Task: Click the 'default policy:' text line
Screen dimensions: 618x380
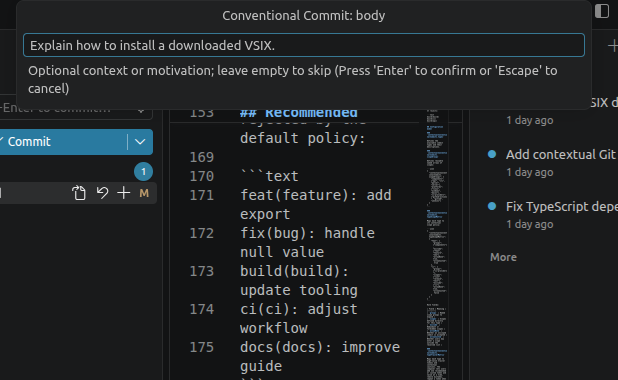Action: tap(303, 138)
